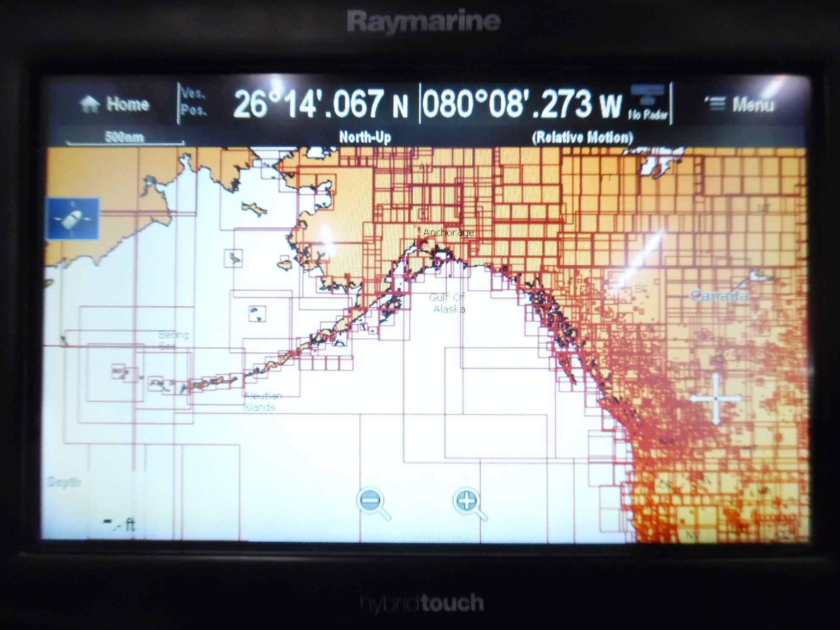Tap the depth value reading in ft
Viewport: 840px width, 630px height.
pyautogui.click(x=120, y=525)
